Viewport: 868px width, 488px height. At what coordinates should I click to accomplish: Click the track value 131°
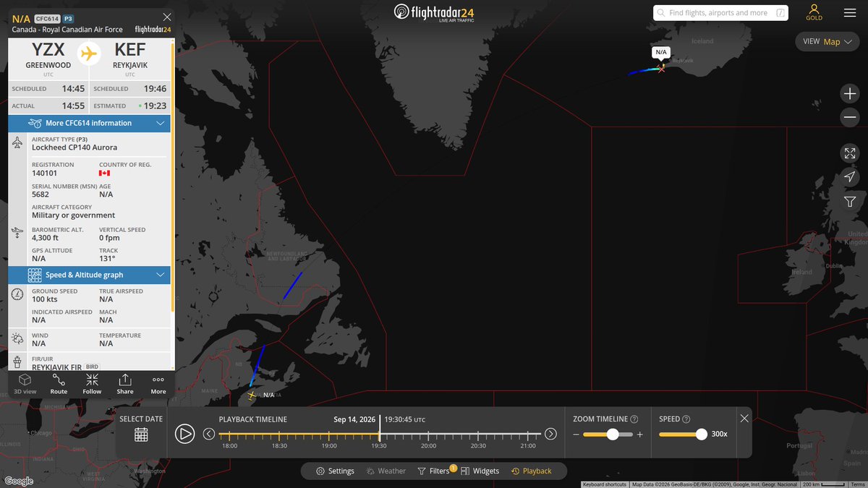107,258
